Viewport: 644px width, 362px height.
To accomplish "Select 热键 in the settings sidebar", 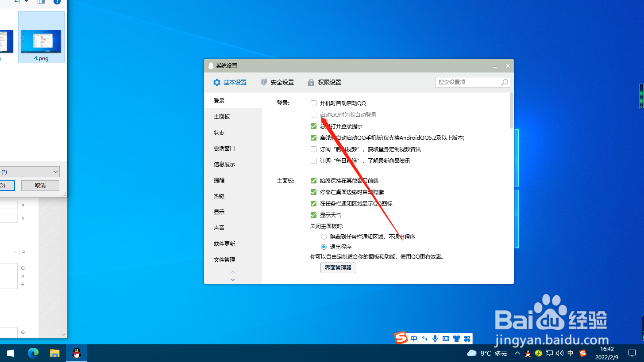I will click(233, 196).
